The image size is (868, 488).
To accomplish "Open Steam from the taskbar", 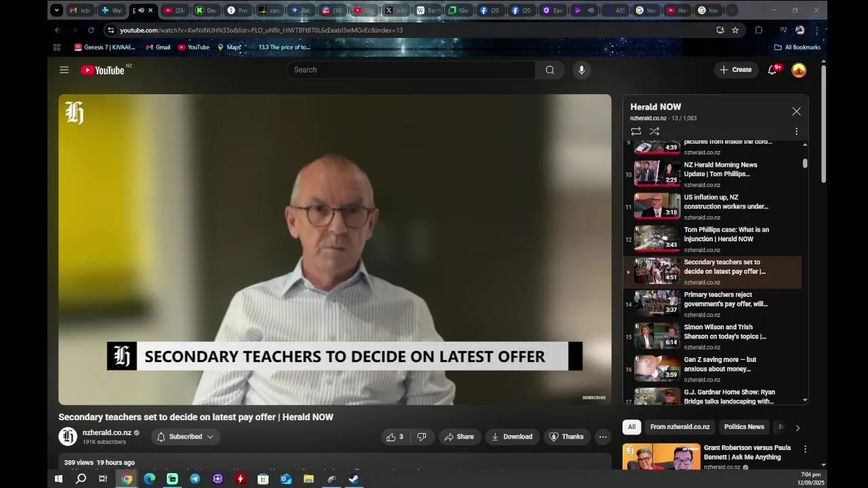I will pos(354,479).
